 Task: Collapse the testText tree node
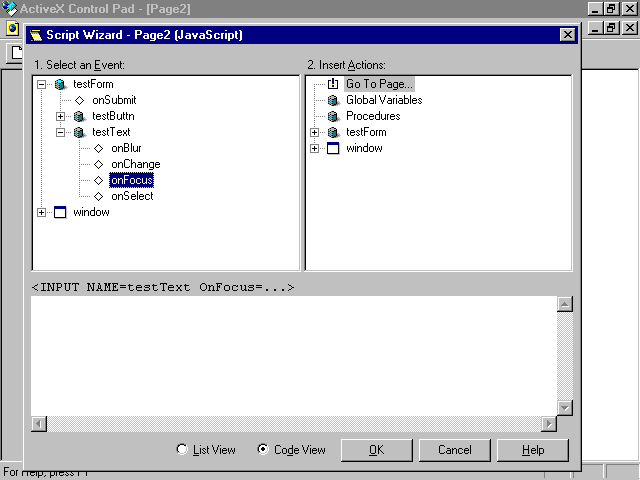pos(61,132)
